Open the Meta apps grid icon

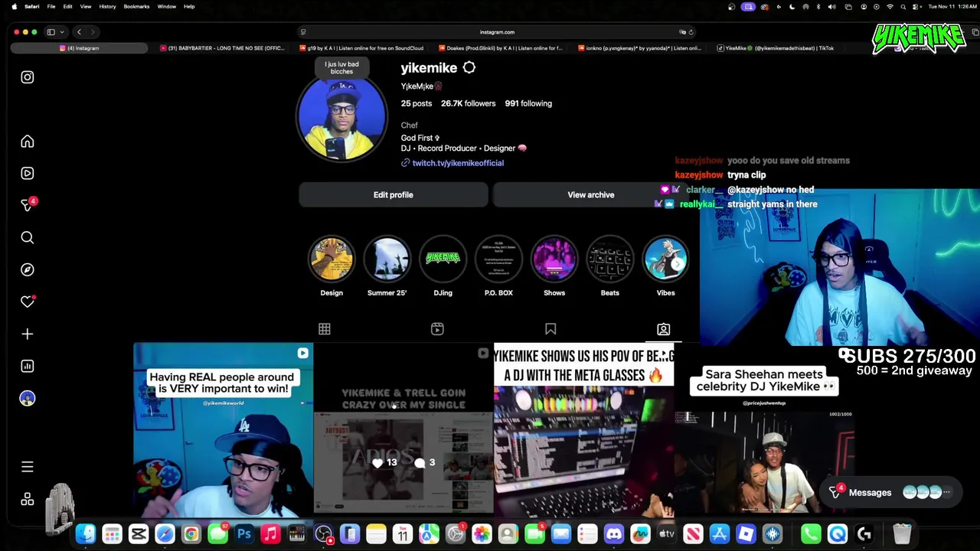point(27,500)
